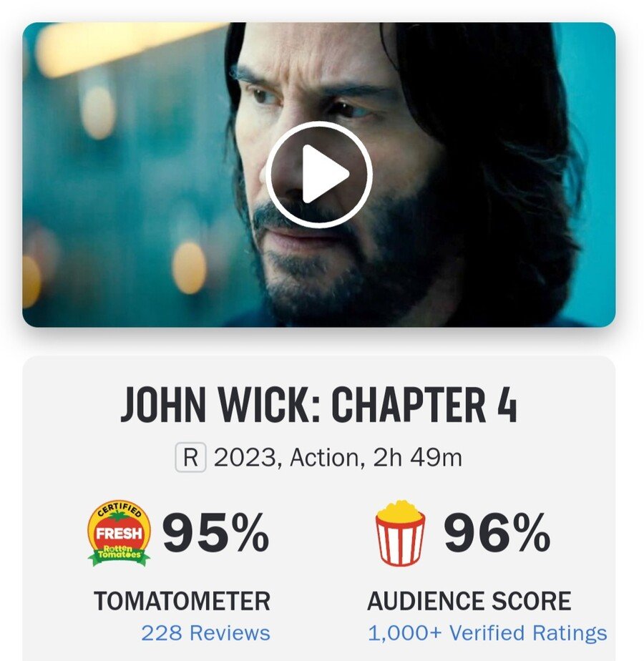Play the John Wick trailer video
644x661 pixels.
[319, 175]
